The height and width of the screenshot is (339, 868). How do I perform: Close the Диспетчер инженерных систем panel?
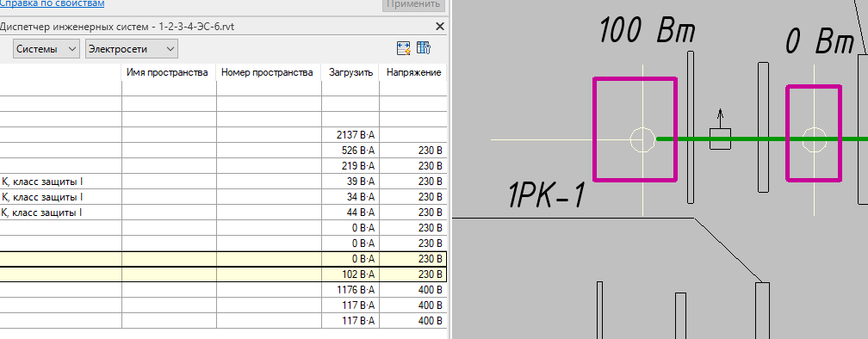[x=440, y=26]
